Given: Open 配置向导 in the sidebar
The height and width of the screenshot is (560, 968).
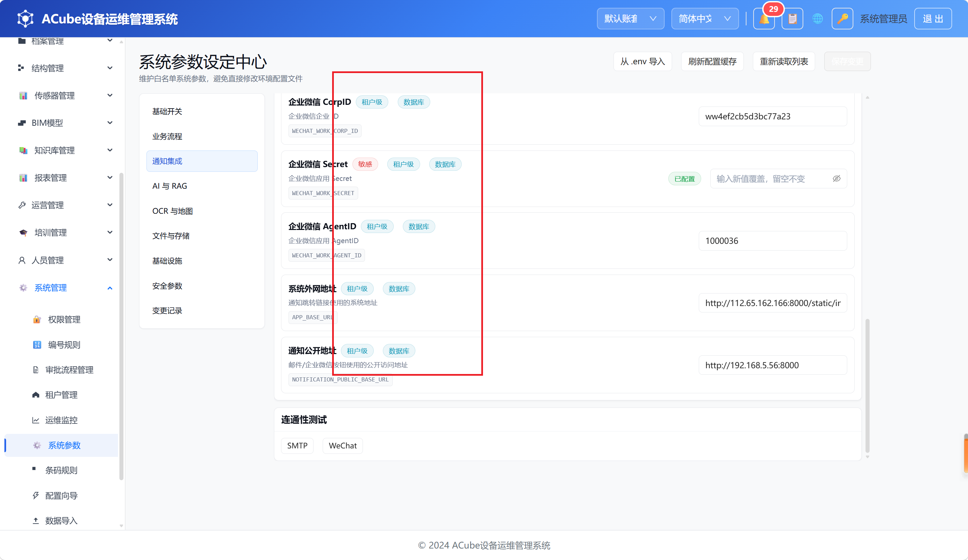Looking at the screenshot, I should tap(62, 495).
